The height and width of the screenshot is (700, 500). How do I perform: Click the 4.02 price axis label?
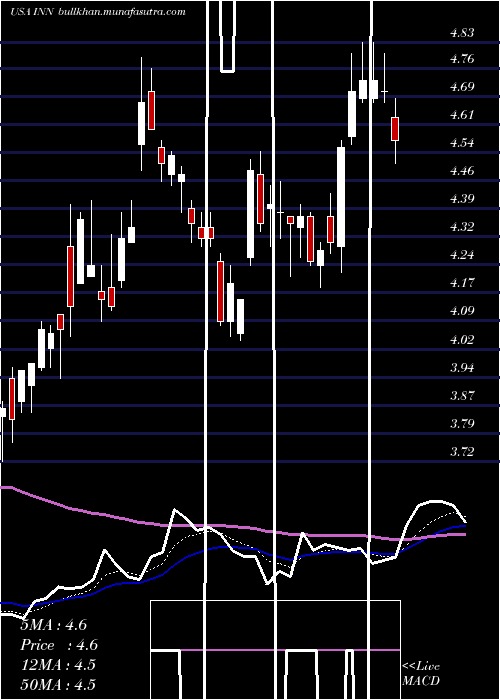pyautogui.click(x=462, y=340)
